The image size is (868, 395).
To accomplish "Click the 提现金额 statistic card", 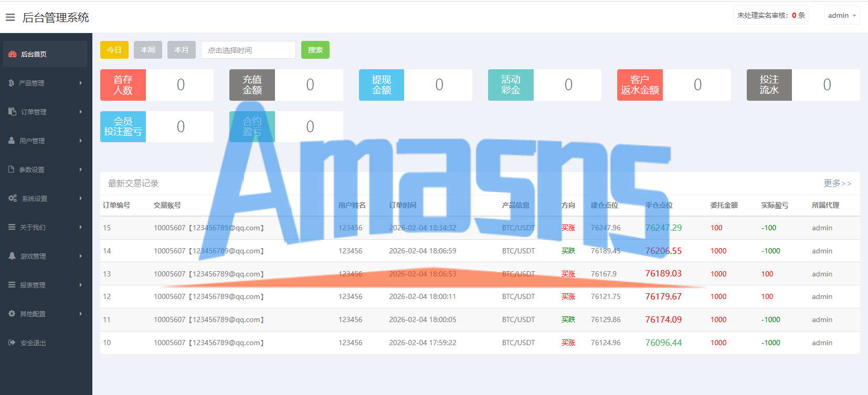I will tap(416, 85).
